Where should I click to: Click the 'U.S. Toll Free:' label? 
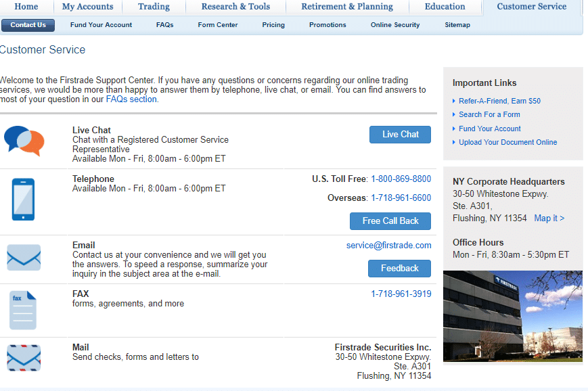point(340,179)
